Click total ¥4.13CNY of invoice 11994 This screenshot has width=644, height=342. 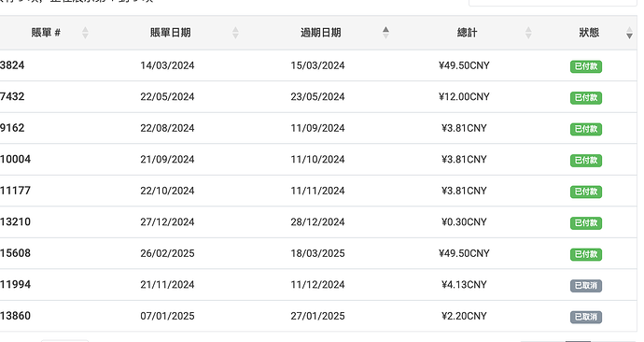464,284
